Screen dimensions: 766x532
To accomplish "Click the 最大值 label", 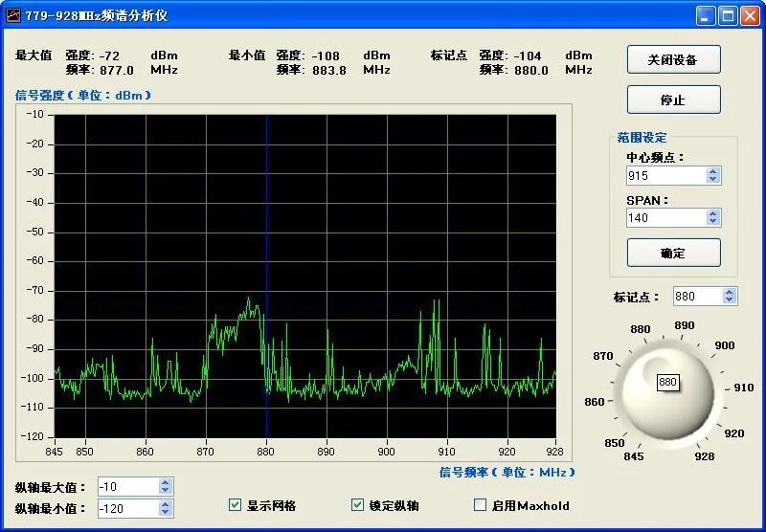I will click(x=34, y=55).
